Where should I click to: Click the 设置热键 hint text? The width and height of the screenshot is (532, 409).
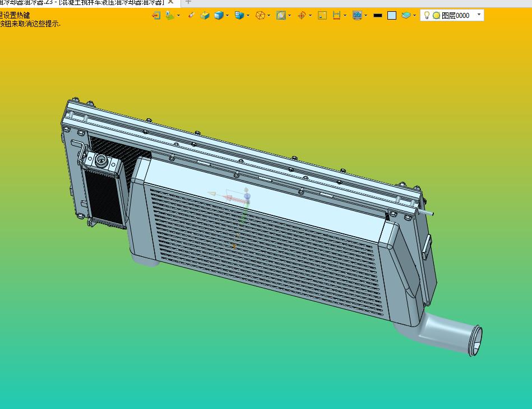click(16, 15)
